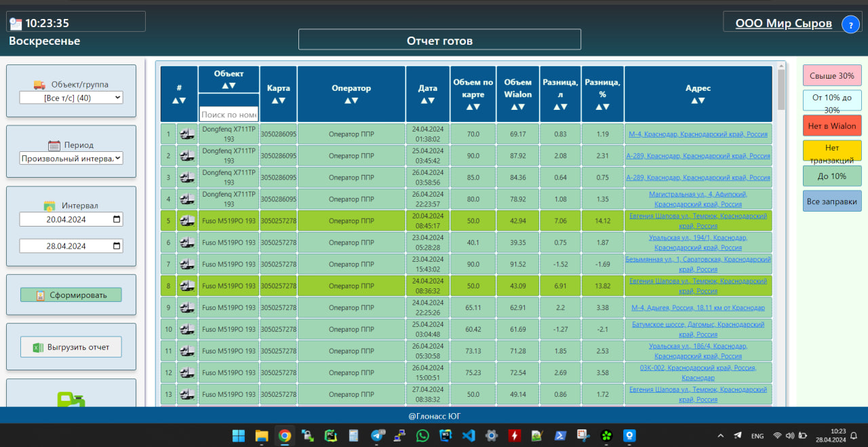Image resolution: width=868 pixels, height=447 pixels.
Task: Sort table using Объем Wialon column arrows
Action: 518,106
